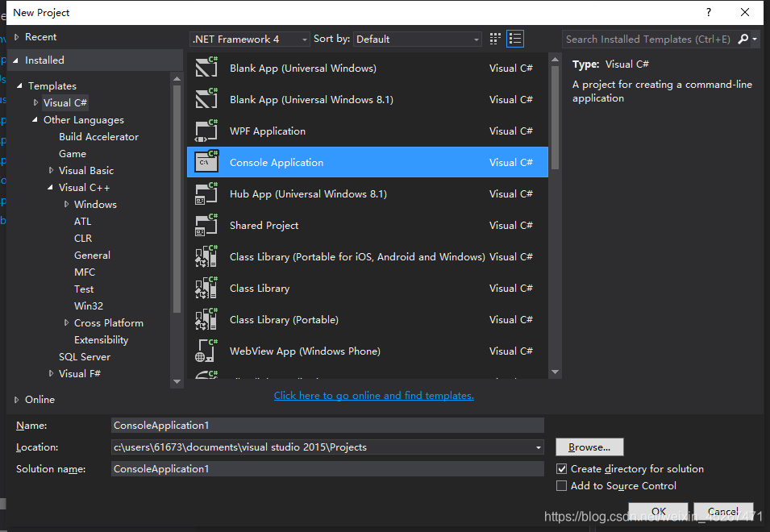Screen dimensions: 770x532
Task: Collapse the Templates tree node
Action: click(x=19, y=86)
